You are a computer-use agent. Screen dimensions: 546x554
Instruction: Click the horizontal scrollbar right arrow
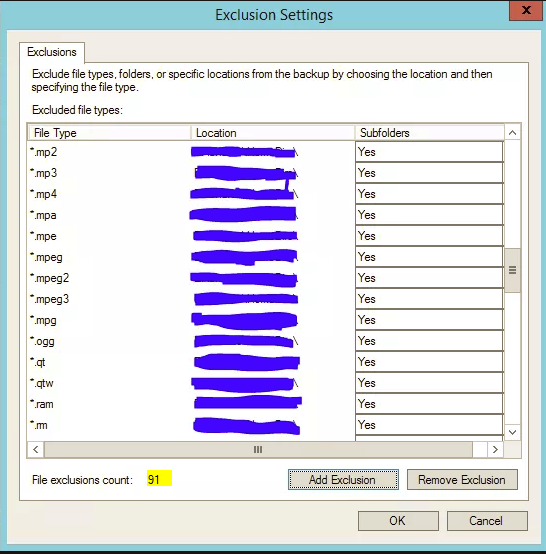[x=495, y=449]
